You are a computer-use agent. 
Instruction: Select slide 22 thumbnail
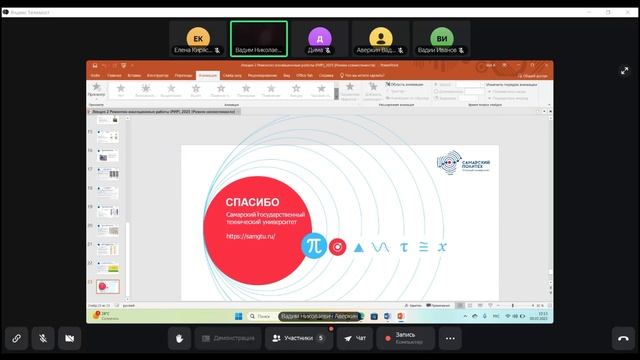point(108,267)
